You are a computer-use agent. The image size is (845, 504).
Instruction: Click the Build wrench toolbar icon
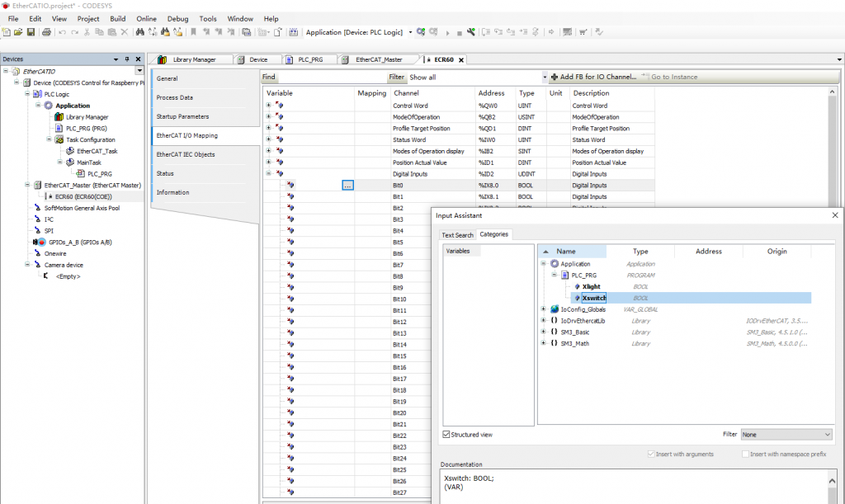(471, 32)
